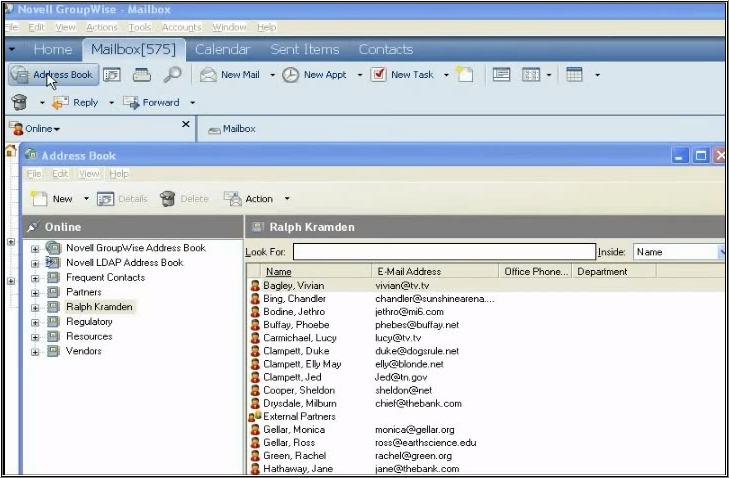Open the Actions menu in GroupWise

click(x=102, y=27)
